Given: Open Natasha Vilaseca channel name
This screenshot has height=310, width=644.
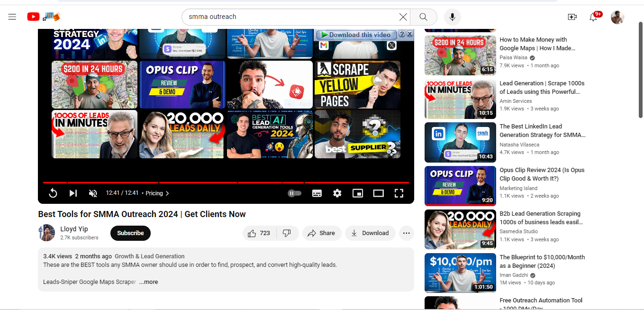Looking at the screenshot, I should pyautogui.click(x=519, y=145).
